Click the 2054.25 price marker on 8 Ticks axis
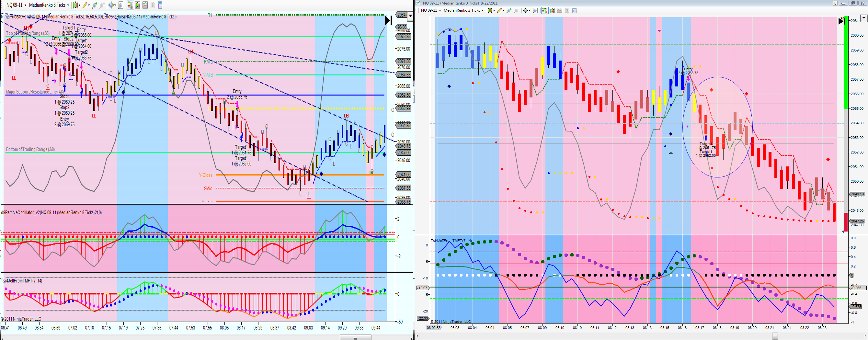868x340 pixels. pyautogui.click(x=404, y=125)
